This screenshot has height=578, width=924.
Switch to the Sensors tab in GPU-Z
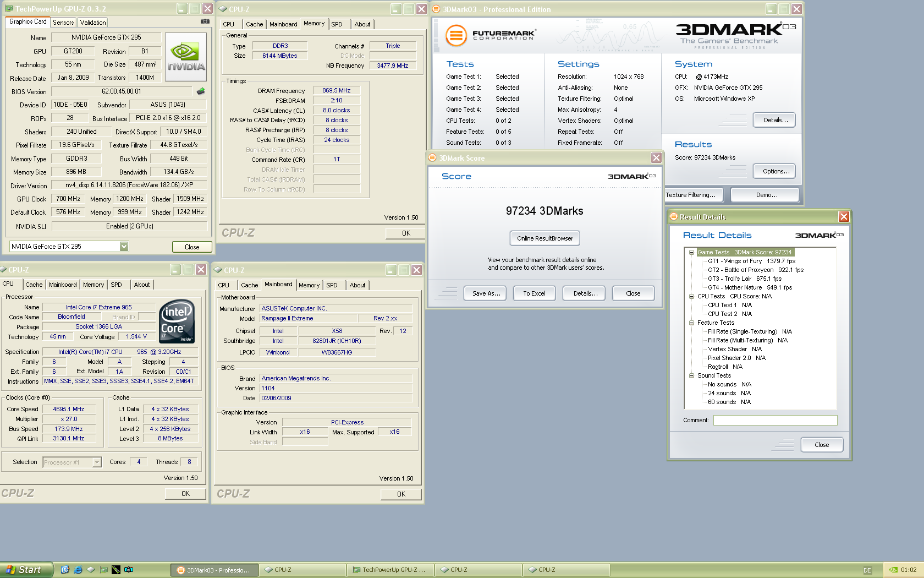click(63, 23)
